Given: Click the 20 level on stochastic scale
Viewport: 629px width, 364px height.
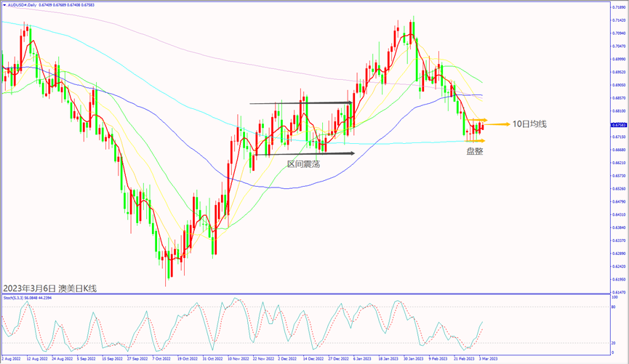Looking at the screenshot, I should pos(614,342).
